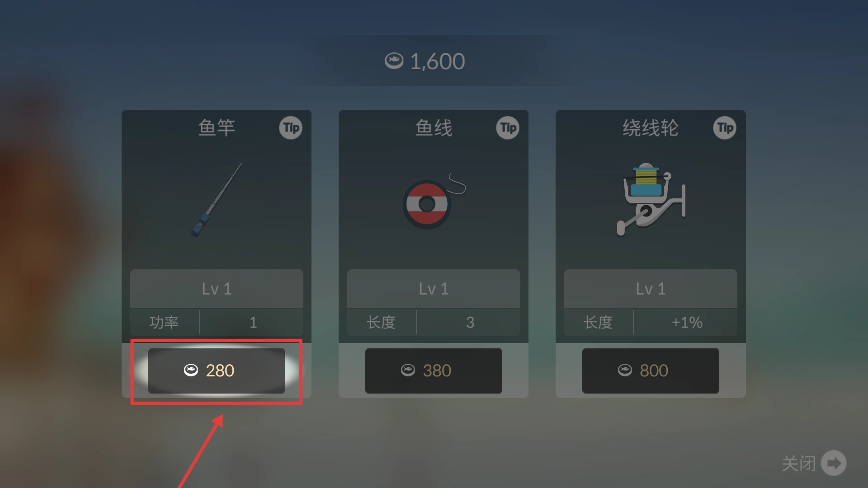Image resolution: width=868 pixels, height=488 pixels.
Task: Click the rod 功率 stat row
Action: [217, 322]
